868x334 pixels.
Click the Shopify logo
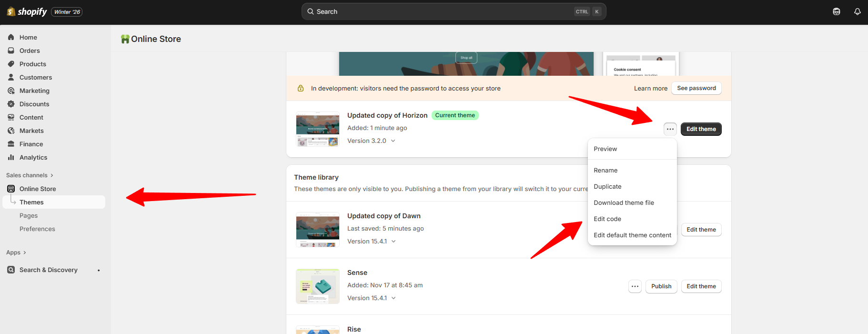click(27, 11)
